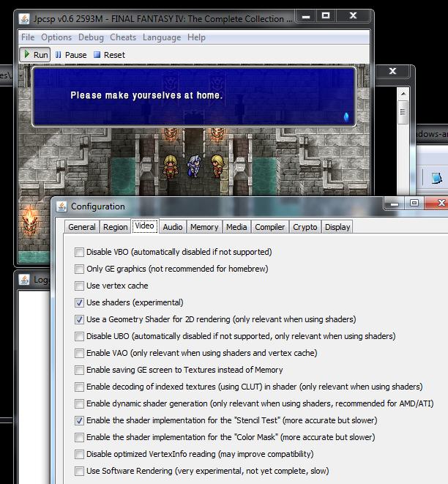Viewport: 448px width, 484px height.
Task: Open the Language menu
Action: 162,37
